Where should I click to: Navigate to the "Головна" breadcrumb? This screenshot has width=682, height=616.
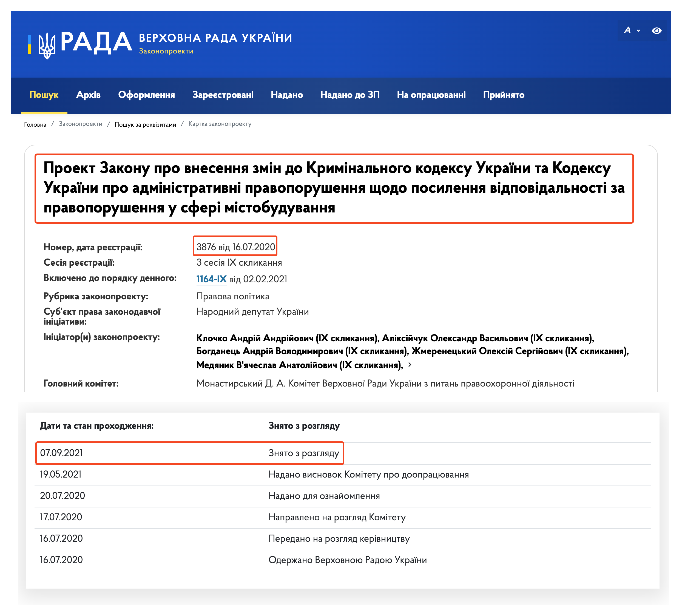35,124
